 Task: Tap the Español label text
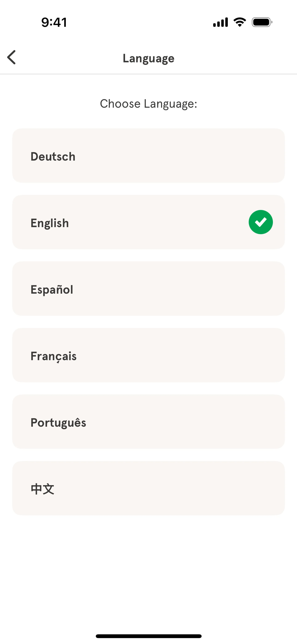[x=52, y=290]
